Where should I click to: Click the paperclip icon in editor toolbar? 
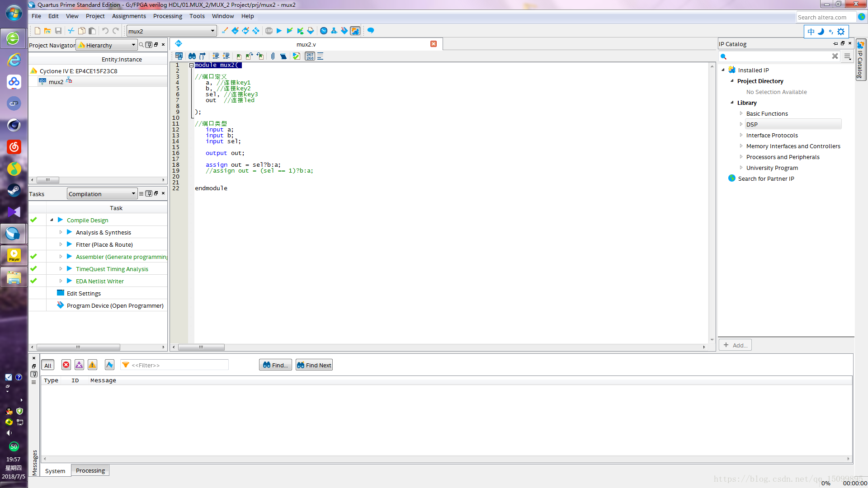click(273, 56)
